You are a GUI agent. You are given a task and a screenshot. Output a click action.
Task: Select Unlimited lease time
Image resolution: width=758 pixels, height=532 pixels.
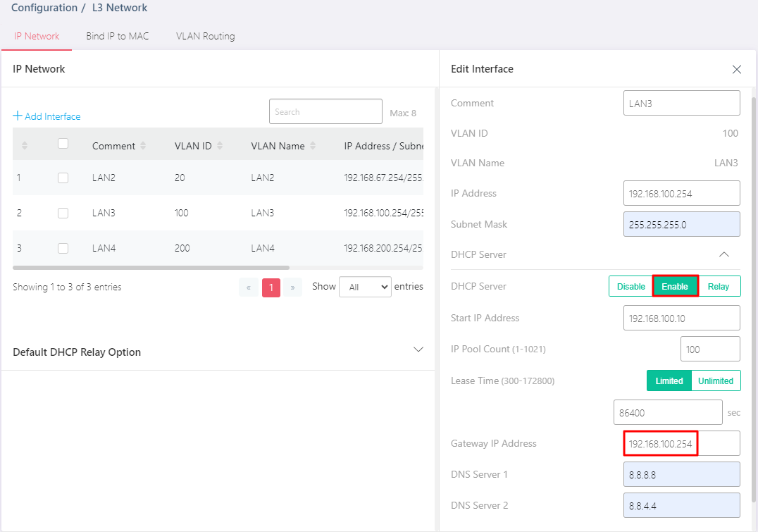click(716, 381)
